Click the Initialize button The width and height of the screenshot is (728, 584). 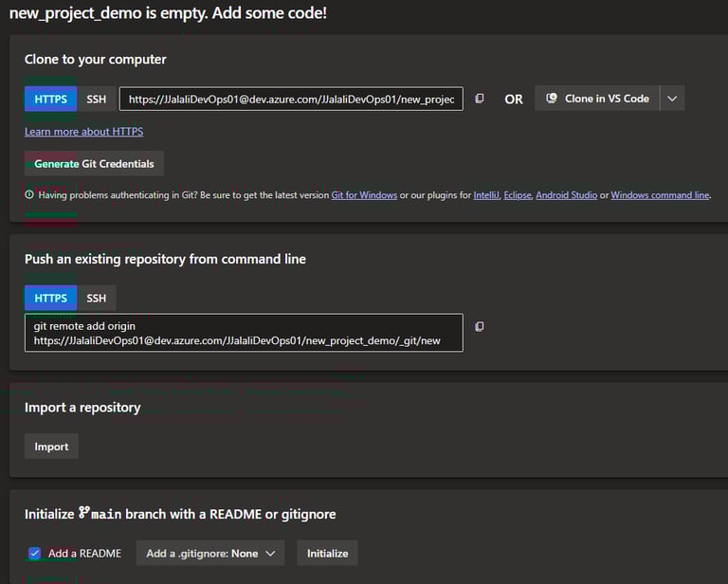(327, 554)
